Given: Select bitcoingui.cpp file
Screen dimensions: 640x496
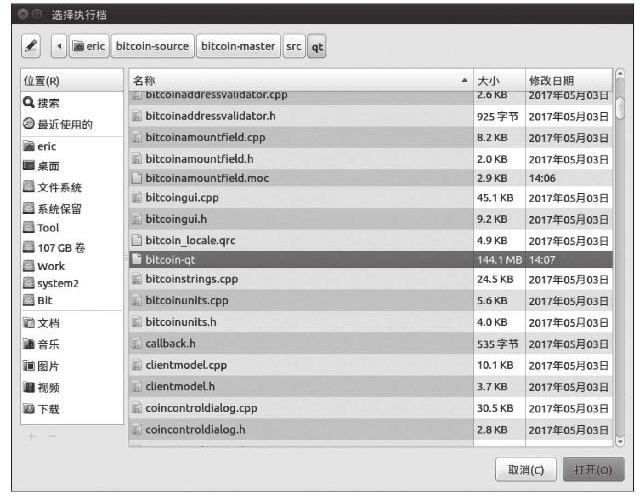Looking at the screenshot, I should click(371, 198).
